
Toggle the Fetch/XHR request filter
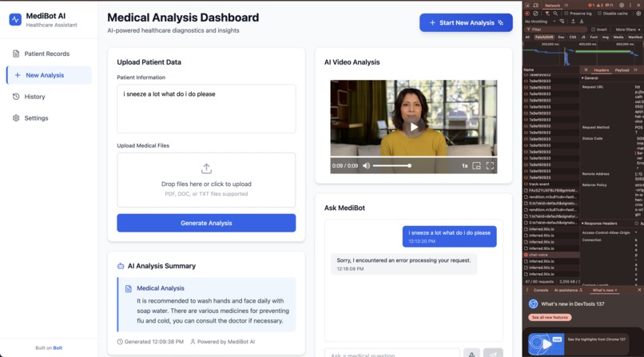[x=544, y=37]
